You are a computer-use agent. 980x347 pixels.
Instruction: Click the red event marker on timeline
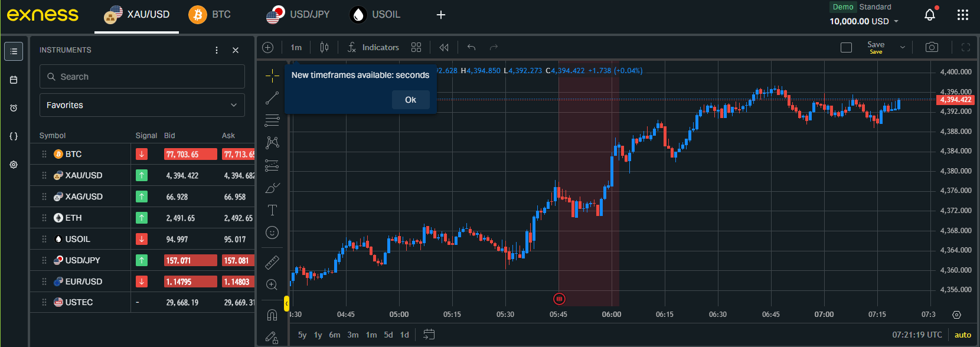[x=559, y=299]
